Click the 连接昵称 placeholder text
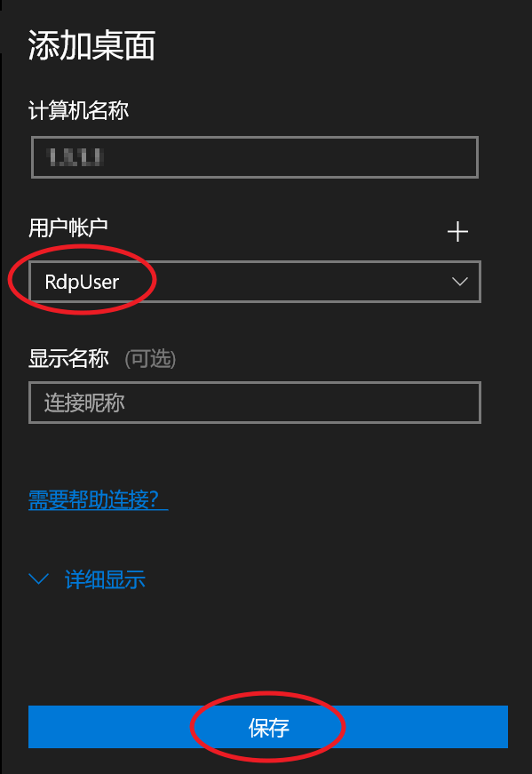Image resolution: width=532 pixels, height=774 pixels. [x=84, y=403]
